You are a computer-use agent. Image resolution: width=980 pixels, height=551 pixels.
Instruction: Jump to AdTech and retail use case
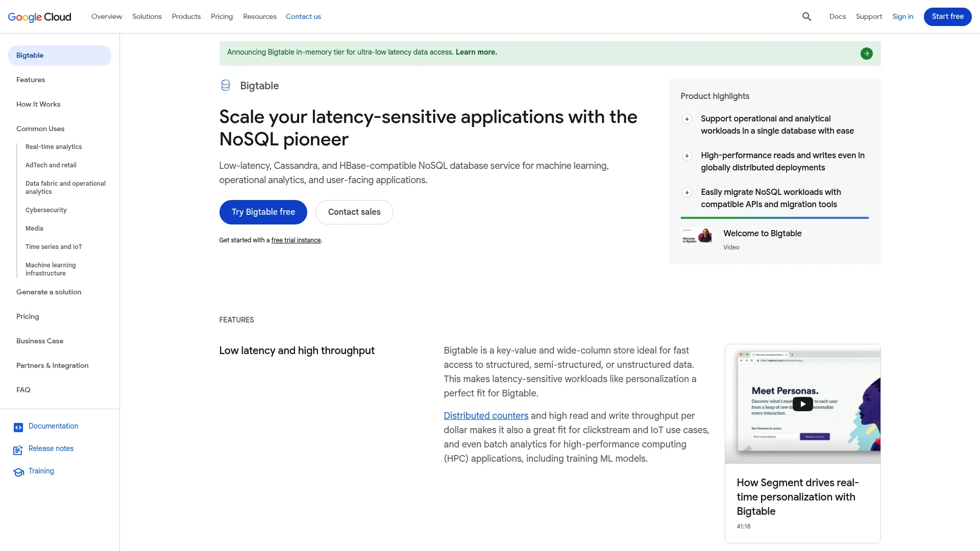tap(51, 165)
